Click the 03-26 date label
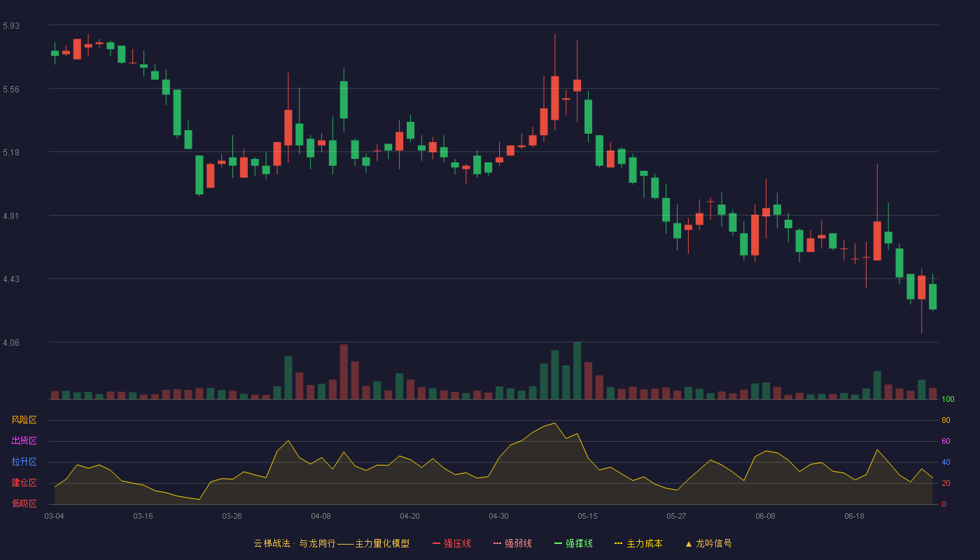The height and width of the screenshot is (560, 980). pos(232,516)
